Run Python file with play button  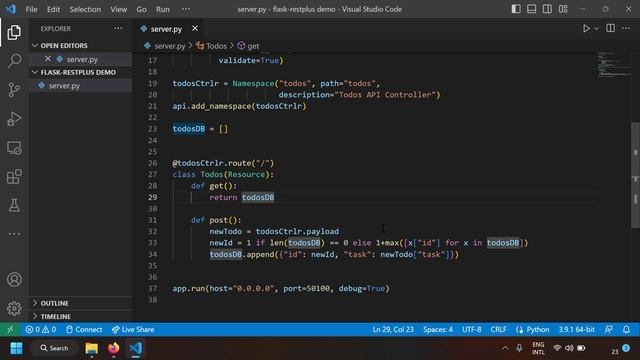(x=586, y=29)
